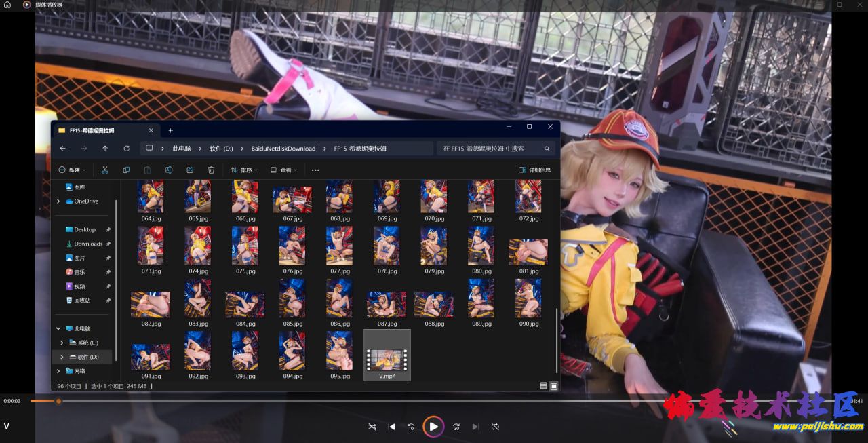
Task: Open the 排序 sort dropdown
Action: (243, 170)
